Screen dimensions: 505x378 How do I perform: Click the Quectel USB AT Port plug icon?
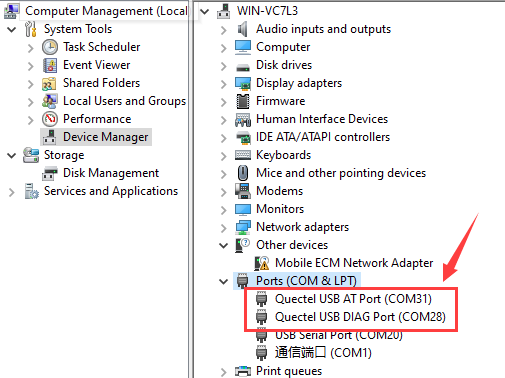pyautogui.click(x=262, y=299)
